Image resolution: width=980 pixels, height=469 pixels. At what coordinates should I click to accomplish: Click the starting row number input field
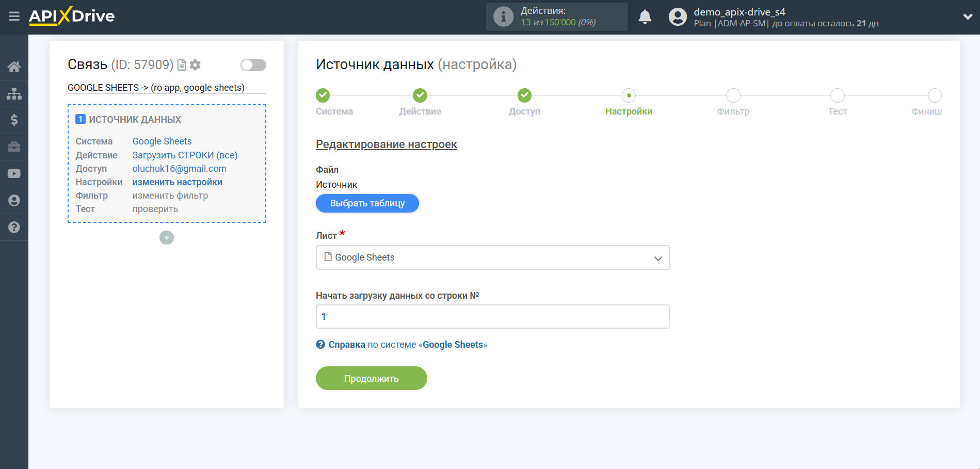tap(492, 316)
